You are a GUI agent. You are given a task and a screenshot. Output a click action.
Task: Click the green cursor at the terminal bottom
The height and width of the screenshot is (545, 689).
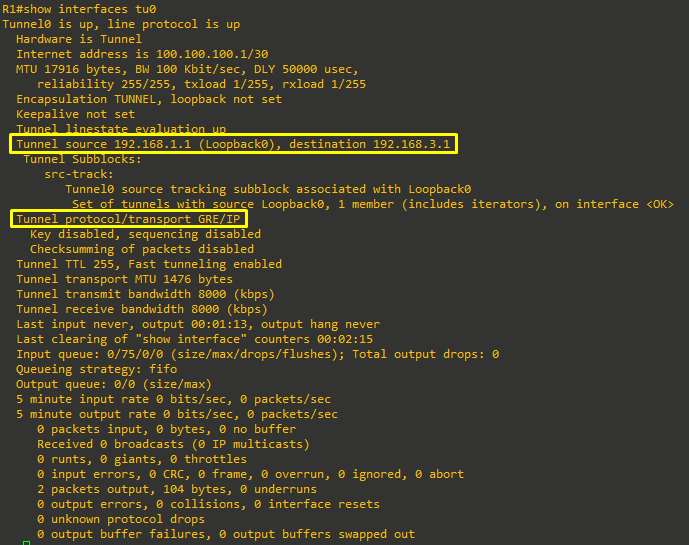point(26,543)
